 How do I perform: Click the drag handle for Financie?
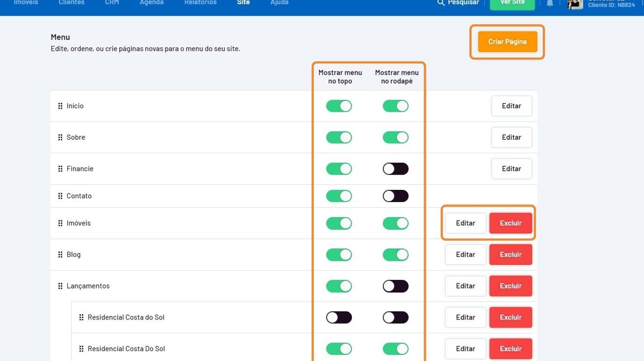(60, 169)
